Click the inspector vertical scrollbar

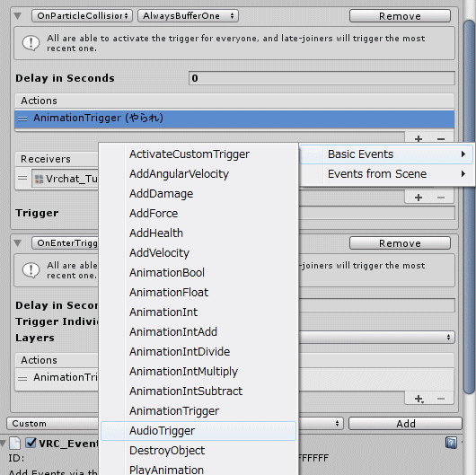pyautogui.click(x=470, y=207)
